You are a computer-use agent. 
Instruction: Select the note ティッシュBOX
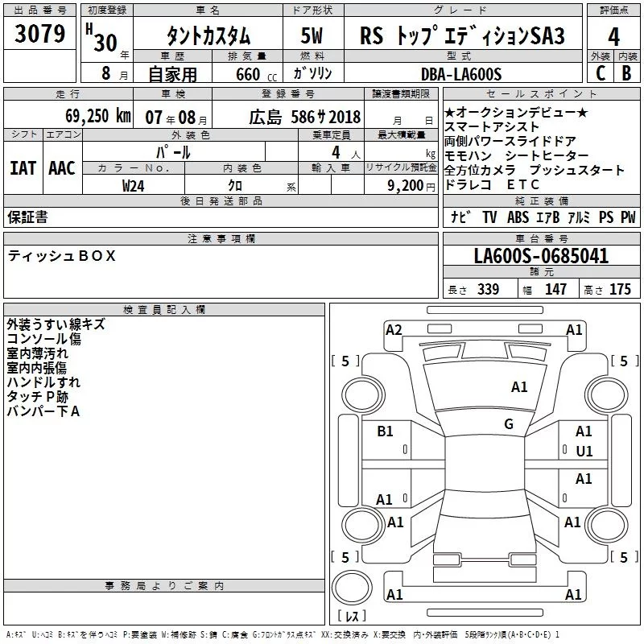click(x=62, y=256)
